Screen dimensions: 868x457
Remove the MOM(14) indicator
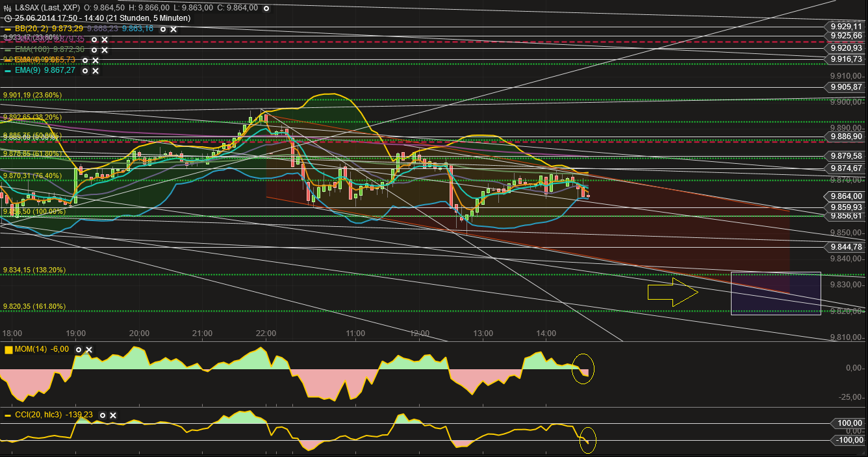coord(88,350)
